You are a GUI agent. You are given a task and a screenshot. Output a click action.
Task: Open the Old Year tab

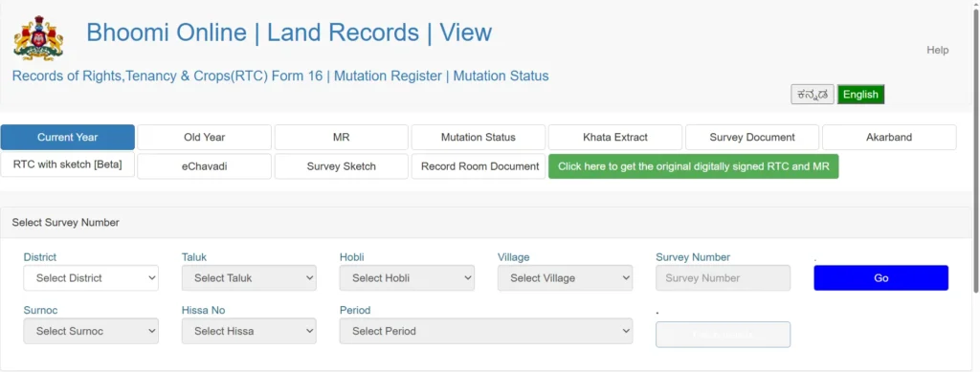click(205, 138)
